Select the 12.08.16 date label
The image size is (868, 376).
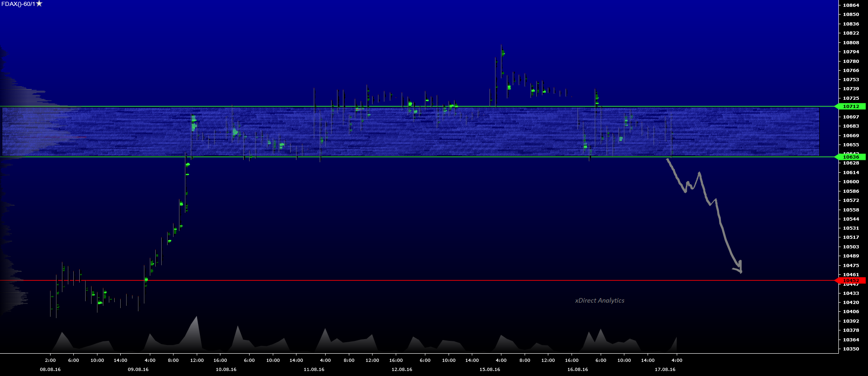point(402,369)
